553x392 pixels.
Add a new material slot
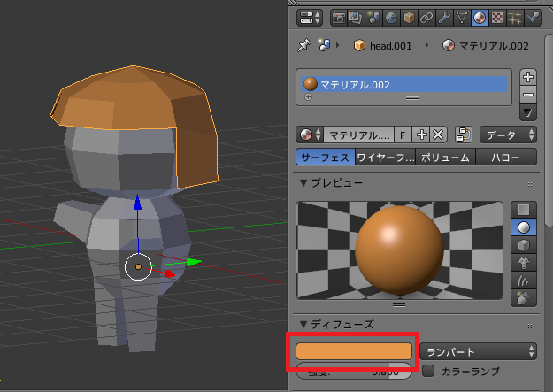(x=528, y=77)
